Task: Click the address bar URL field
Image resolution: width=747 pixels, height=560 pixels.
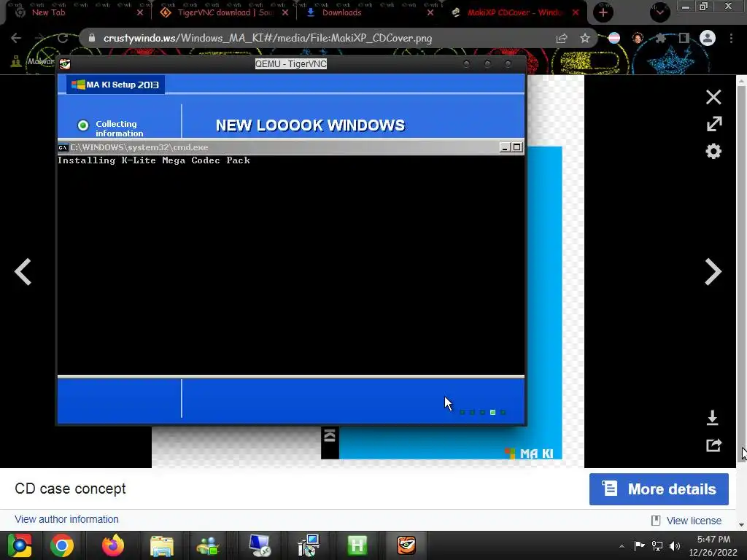Action: [267, 38]
